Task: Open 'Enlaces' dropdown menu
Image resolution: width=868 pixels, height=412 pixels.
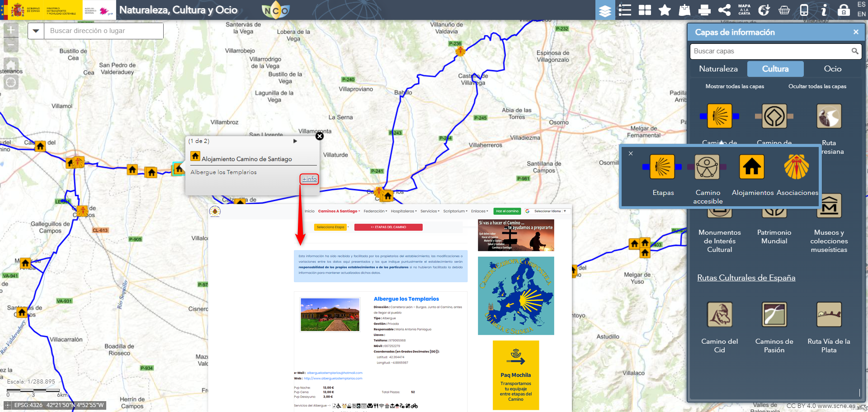Action: pyautogui.click(x=480, y=211)
